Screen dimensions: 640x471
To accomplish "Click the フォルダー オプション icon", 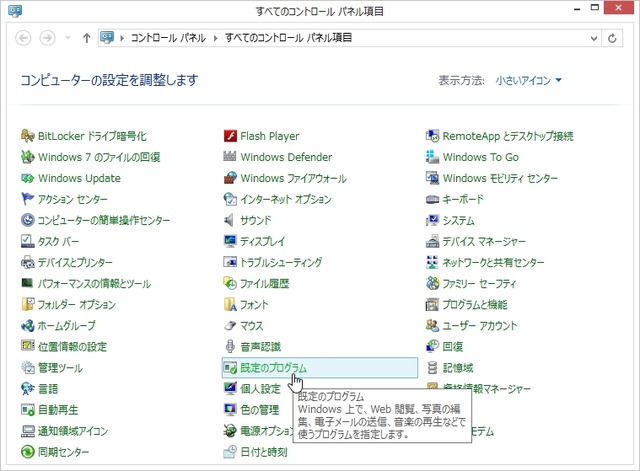I will pos(27,304).
